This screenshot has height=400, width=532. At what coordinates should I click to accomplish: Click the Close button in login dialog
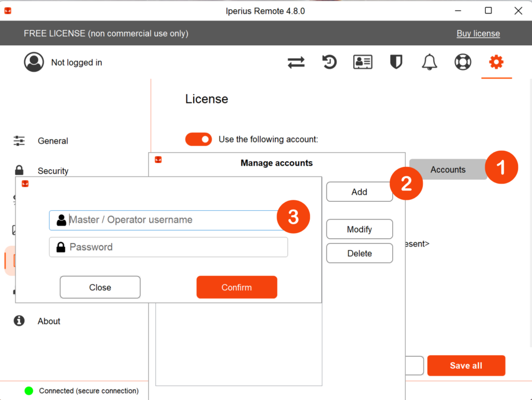pyautogui.click(x=100, y=287)
